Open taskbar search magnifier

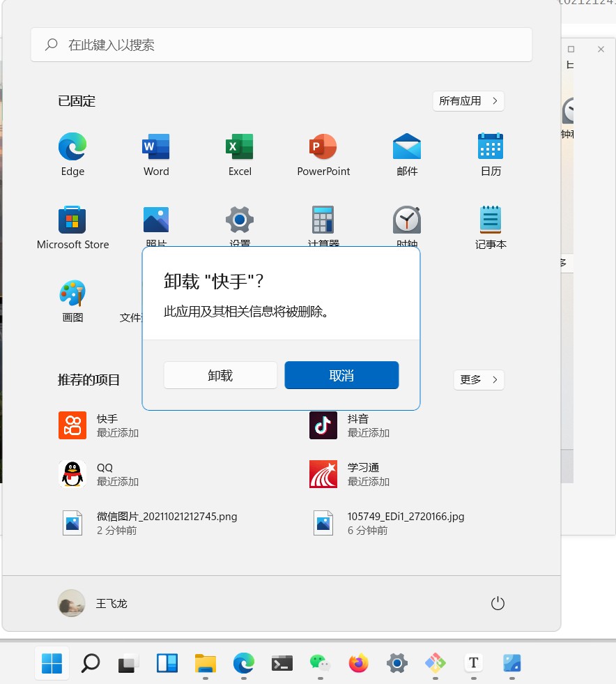click(91, 663)
